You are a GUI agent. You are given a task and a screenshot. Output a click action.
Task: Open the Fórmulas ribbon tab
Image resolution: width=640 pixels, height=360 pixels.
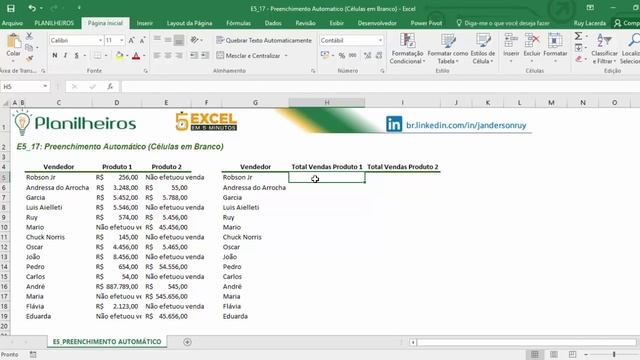click(x=238, y=23)
